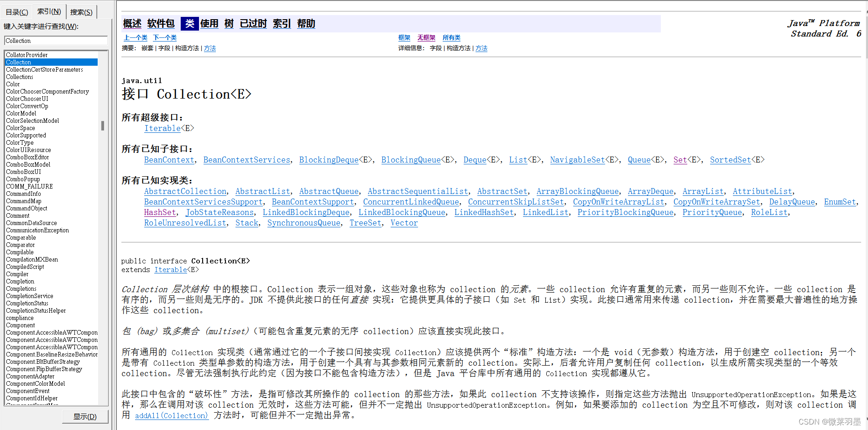Viewport: 868px width, 430px height.
Task: Open the Vector class link
Action: (x=404, y=223)
